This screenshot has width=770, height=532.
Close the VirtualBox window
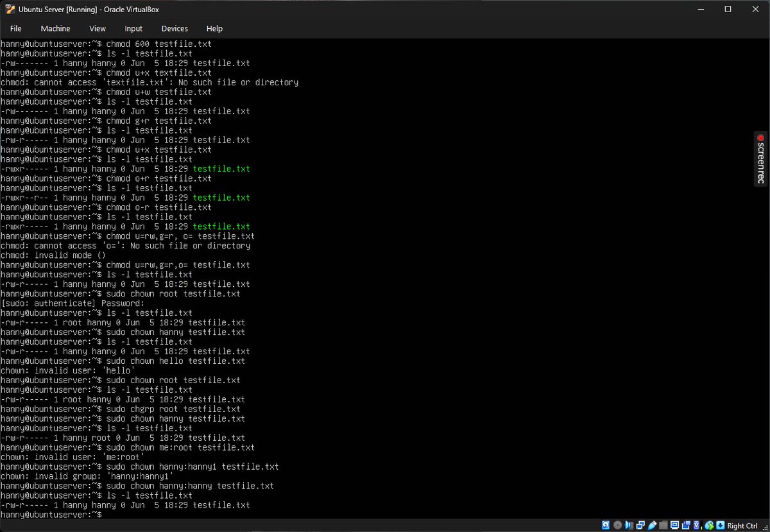[x=755, y=10]
